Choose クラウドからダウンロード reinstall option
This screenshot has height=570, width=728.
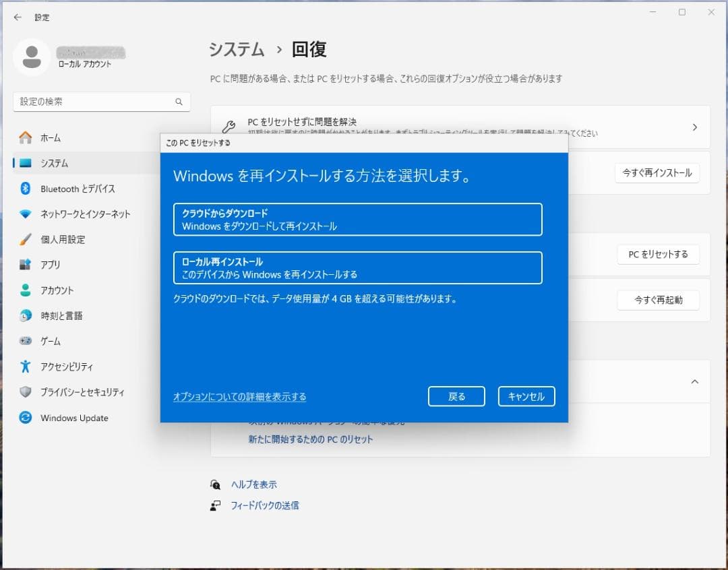tap(359, 219)
